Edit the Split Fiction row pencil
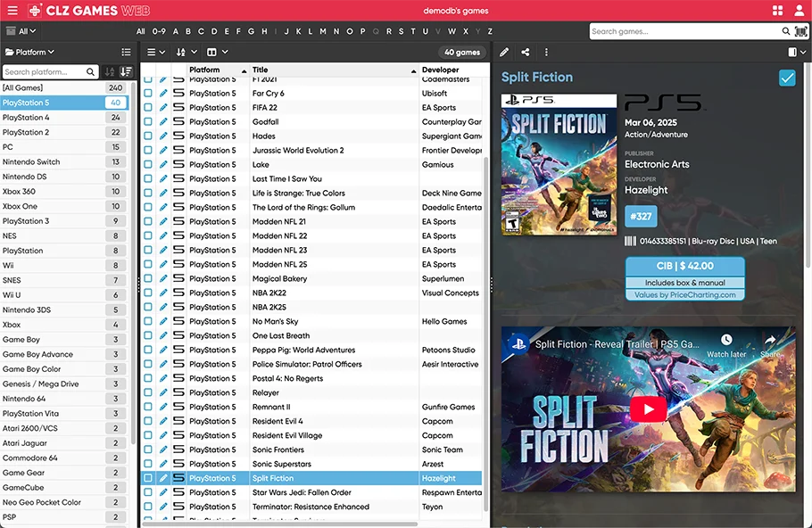 (x=163, y=478)
